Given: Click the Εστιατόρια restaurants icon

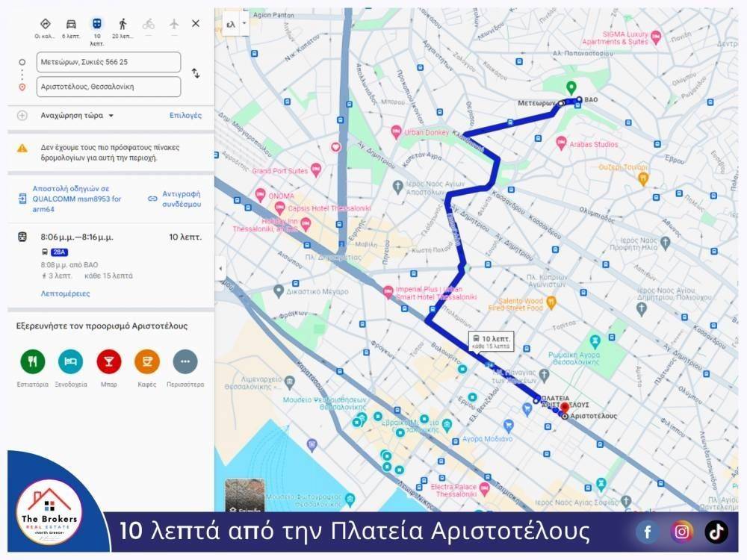Looking at the screenshot, I should [x=32, y=361].
